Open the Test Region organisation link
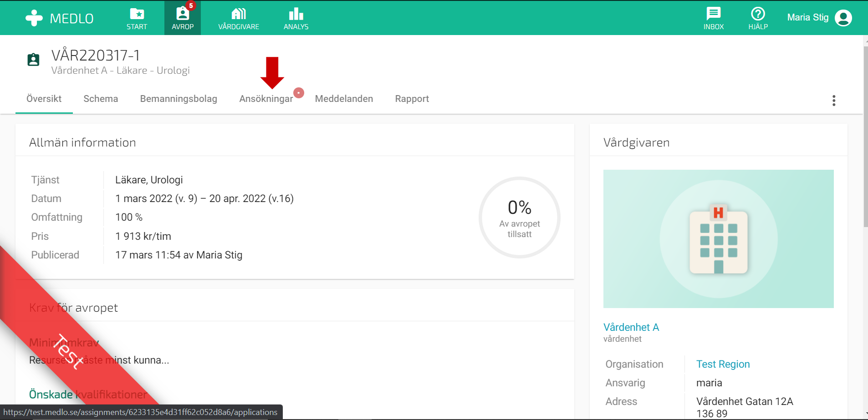The image size is (868, 420). coord(723,364)
